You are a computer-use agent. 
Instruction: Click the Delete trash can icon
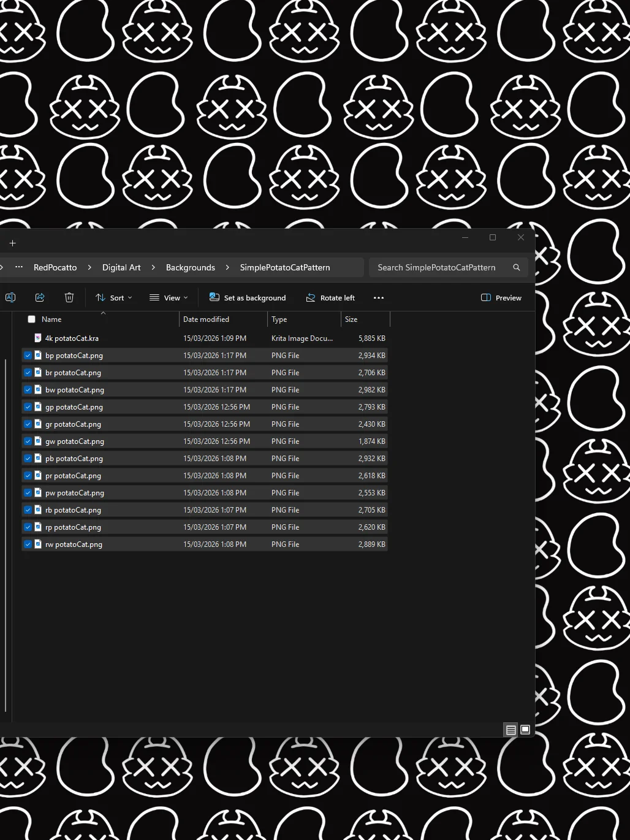coord(69,297)
